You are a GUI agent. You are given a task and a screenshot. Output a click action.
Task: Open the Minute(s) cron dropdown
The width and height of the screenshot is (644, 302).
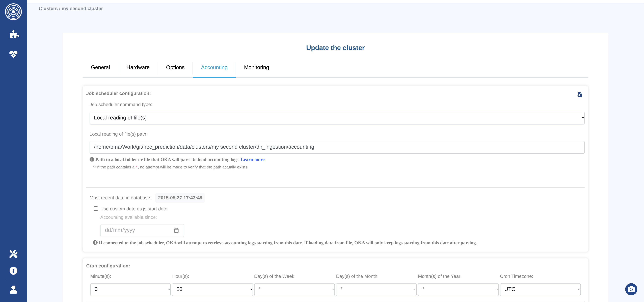130,289
